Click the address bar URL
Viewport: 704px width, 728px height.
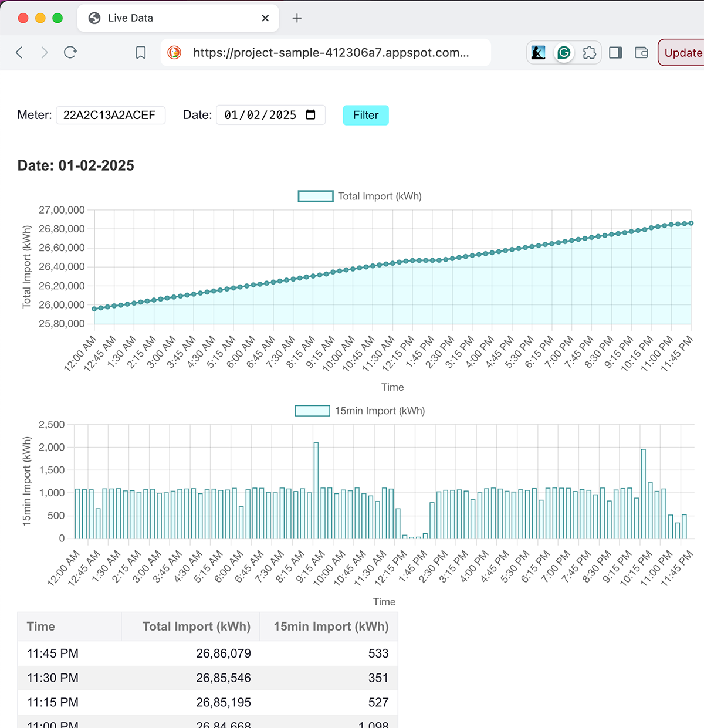(331, 53)
